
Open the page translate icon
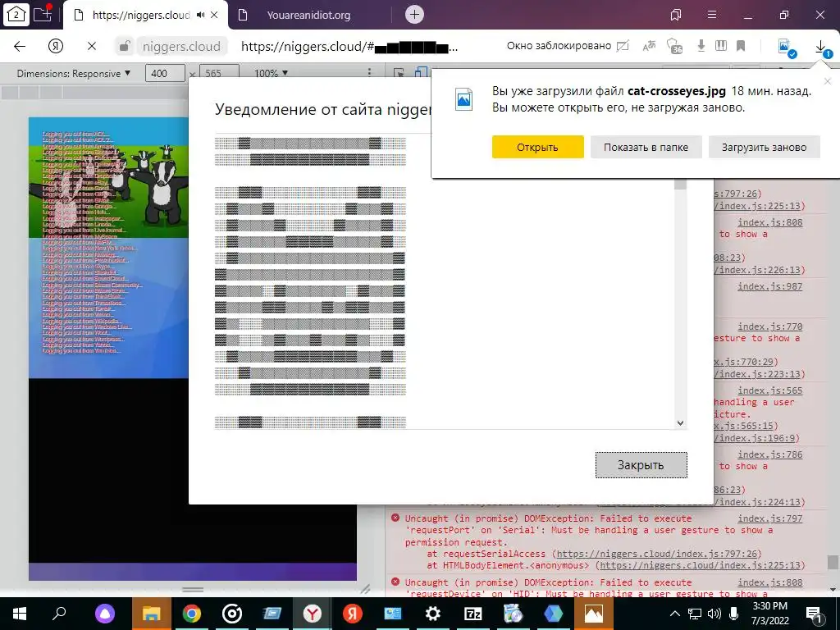[x=649, y=46]
